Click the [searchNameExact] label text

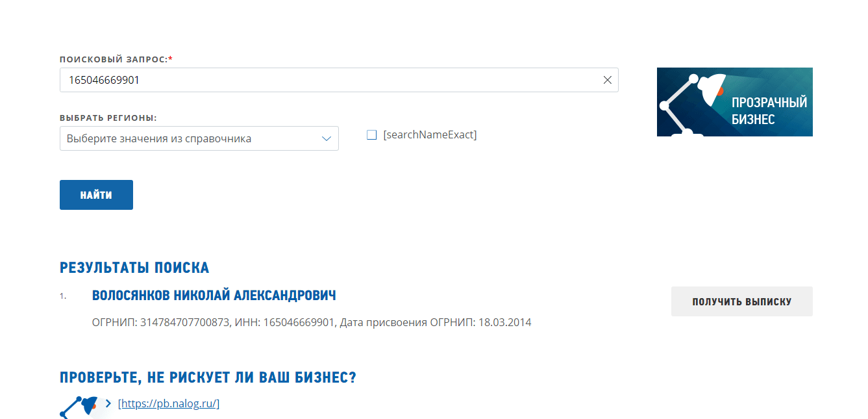click(430, 135)
